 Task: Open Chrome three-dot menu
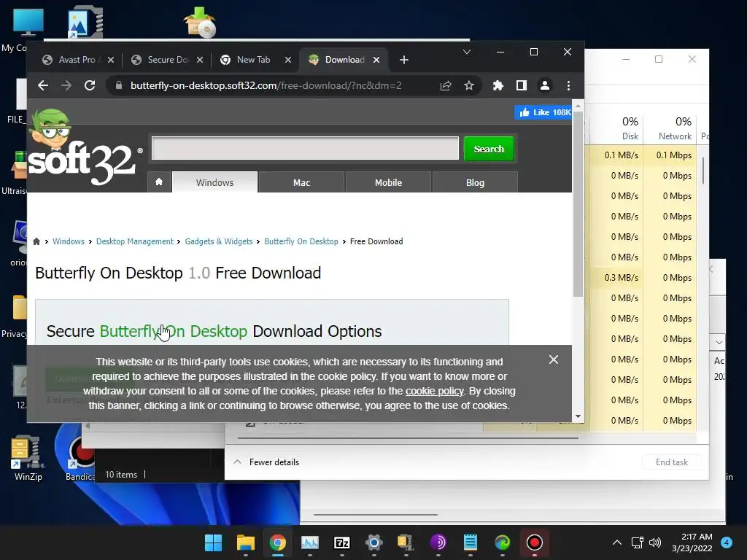pyautogui.click(x=568, y=86)
